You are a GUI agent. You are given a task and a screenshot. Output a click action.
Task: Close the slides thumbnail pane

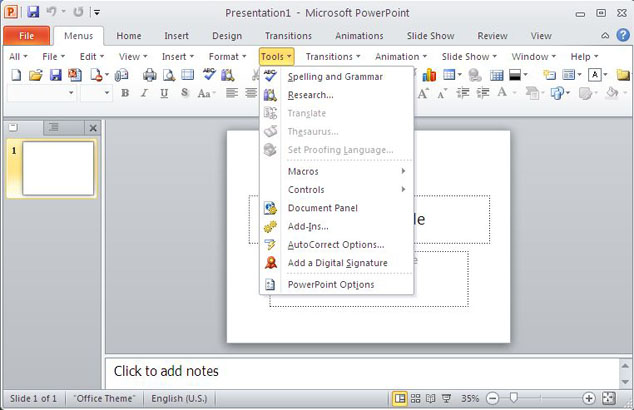[93, 128]
